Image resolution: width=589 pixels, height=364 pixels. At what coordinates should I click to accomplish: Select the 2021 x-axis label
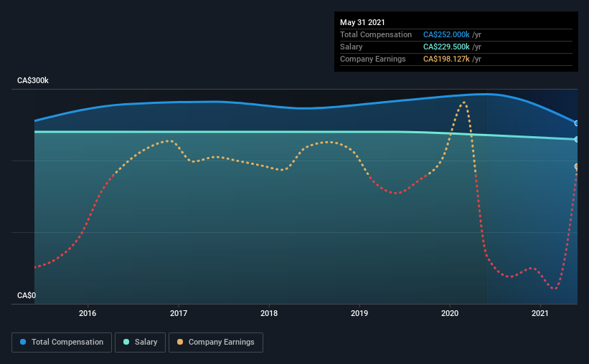pos(540,313)
